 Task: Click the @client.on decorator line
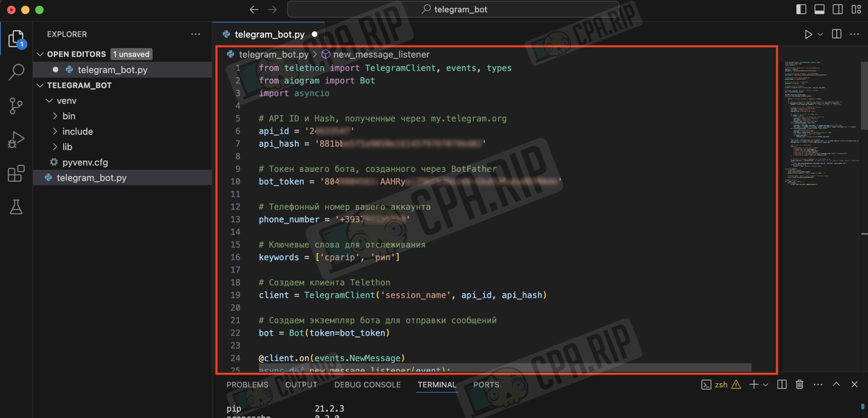pos(332,358)
